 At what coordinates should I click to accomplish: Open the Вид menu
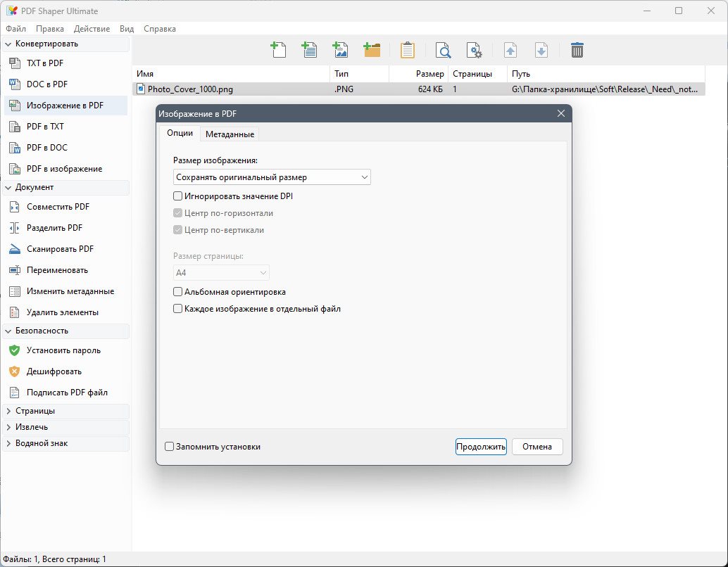(x=127, y=29)
